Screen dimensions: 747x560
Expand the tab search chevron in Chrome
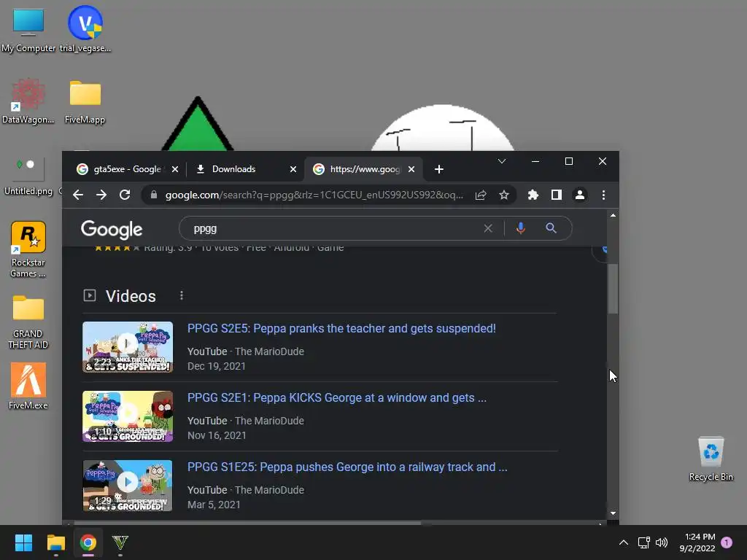502,161
